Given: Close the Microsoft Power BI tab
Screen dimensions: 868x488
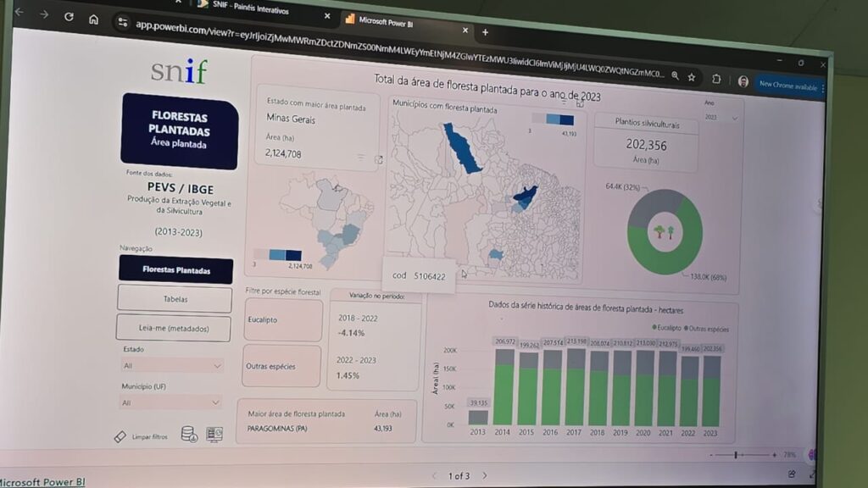Looking at the screenshot, I should (x=465, y=30).
